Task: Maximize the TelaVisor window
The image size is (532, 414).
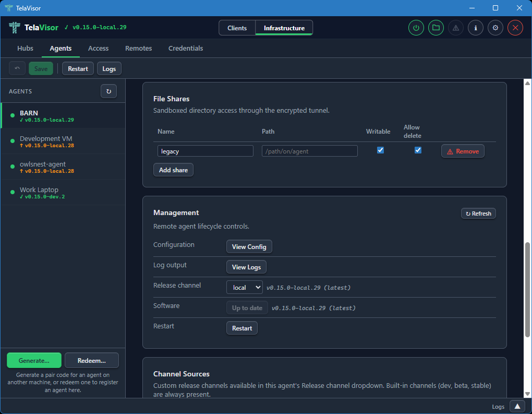Action: [495, 8]
